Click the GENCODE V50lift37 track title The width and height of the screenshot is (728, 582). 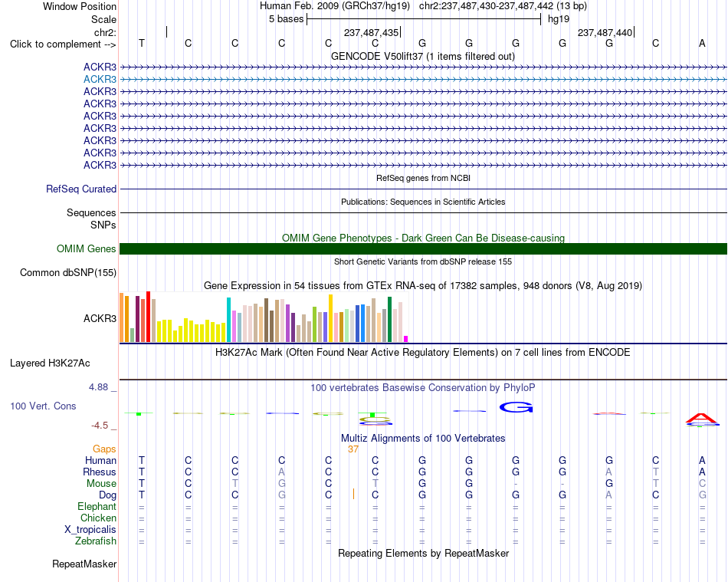(423, 57)
